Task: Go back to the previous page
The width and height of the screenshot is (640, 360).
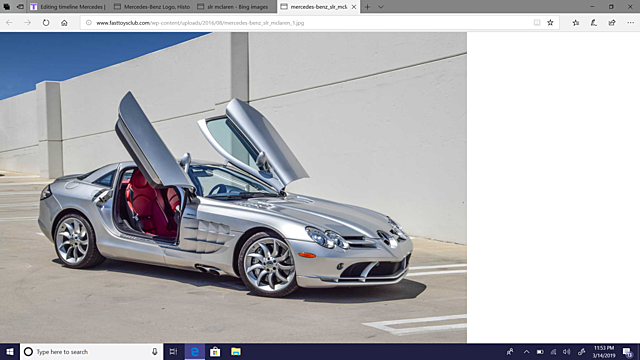Action: point(9,23)
